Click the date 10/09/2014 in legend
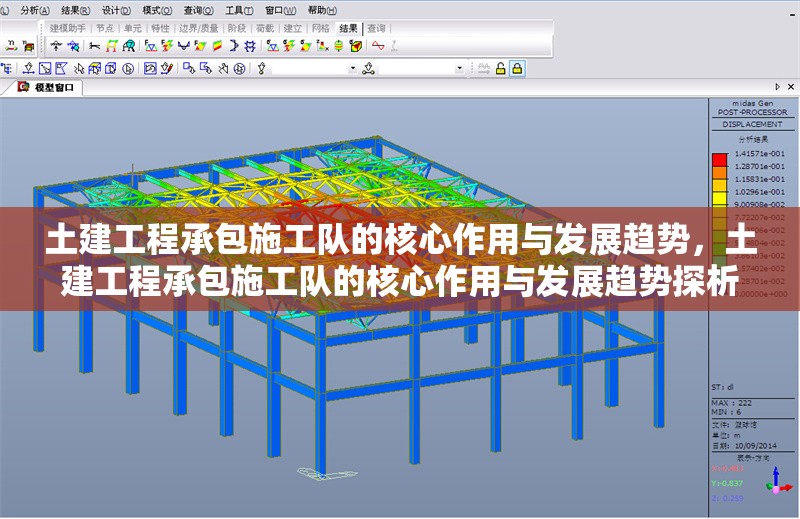The width and height of the screenshot is (800, 519). pos(756,446)
